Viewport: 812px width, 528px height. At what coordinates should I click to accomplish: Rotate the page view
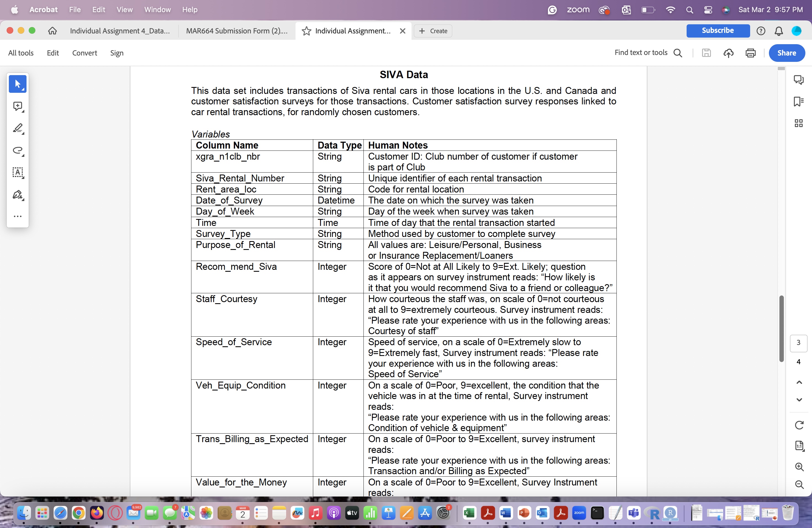[x=799, y=425]
